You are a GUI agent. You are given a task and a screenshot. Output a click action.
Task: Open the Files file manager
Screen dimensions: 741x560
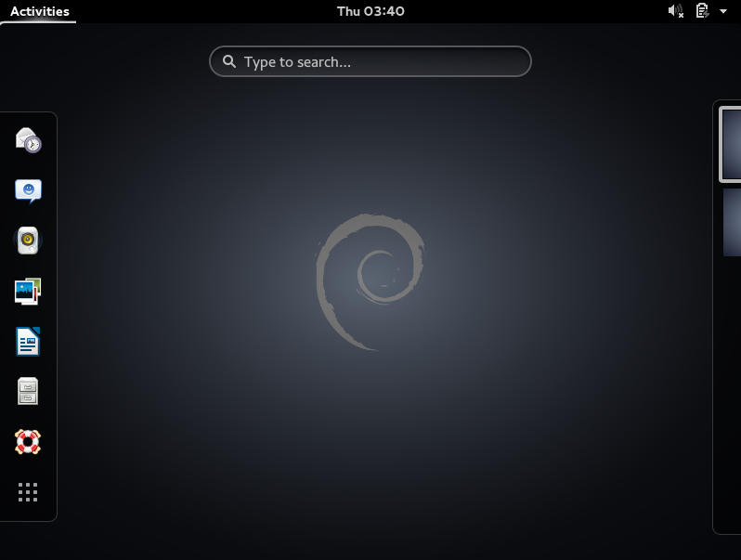[28, 391]
